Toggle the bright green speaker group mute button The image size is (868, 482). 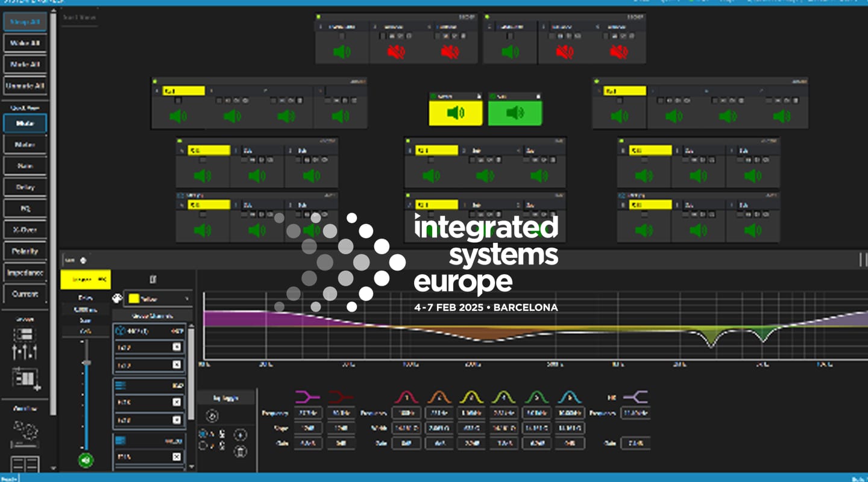point(515,113)
